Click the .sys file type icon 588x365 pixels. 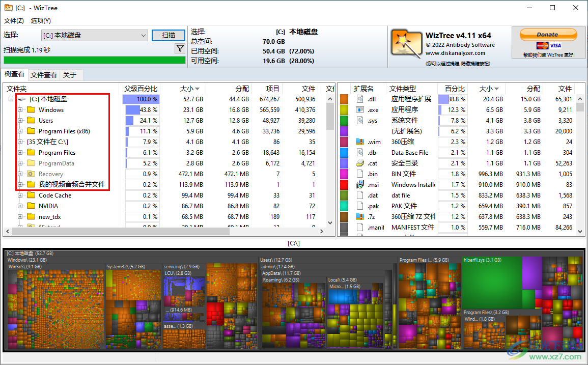(x=360, y=121)
